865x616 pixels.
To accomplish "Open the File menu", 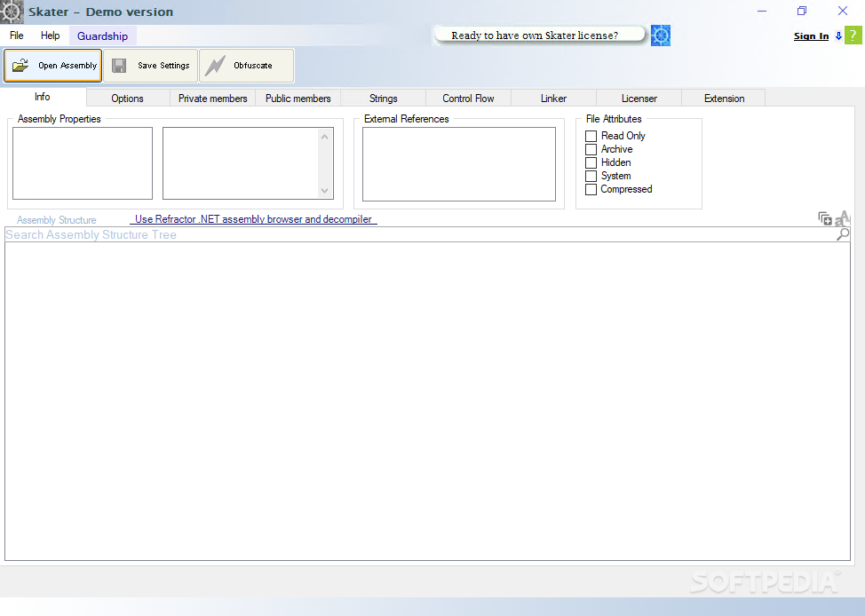I will 17,36.
